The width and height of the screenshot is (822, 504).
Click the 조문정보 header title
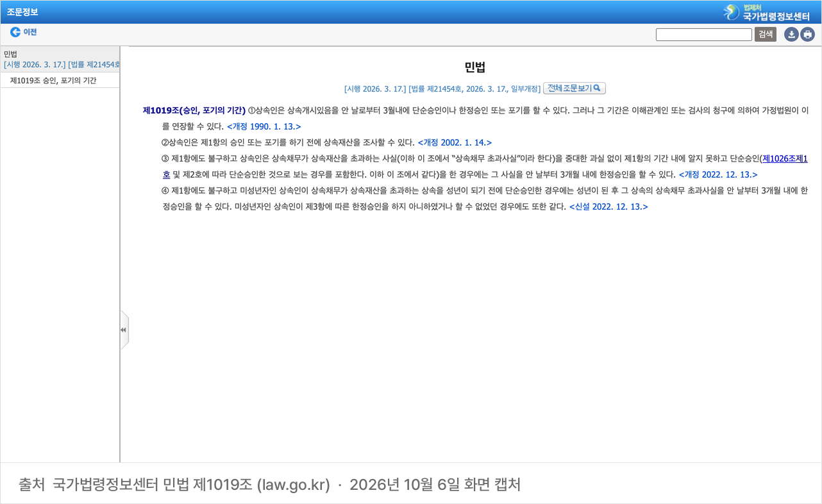pyautogui.click(x=22, y=12)
